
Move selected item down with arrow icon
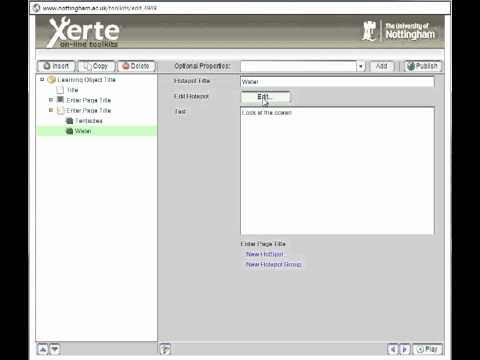(55, 349)
